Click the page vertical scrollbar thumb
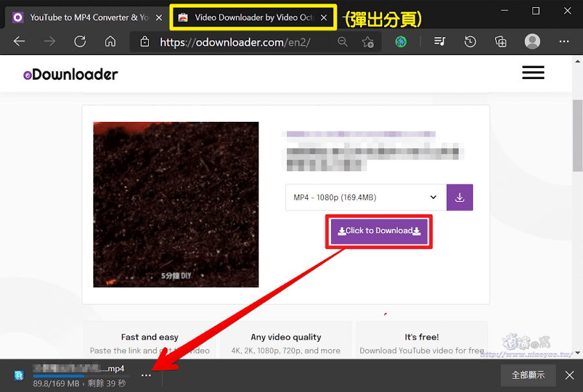Screen dimensions: 583x392 tap(577, 135)
